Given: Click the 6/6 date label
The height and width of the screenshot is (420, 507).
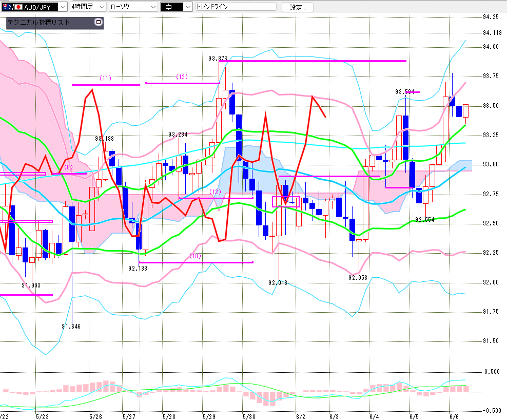Looking at the screenshot, I should 454,417.
